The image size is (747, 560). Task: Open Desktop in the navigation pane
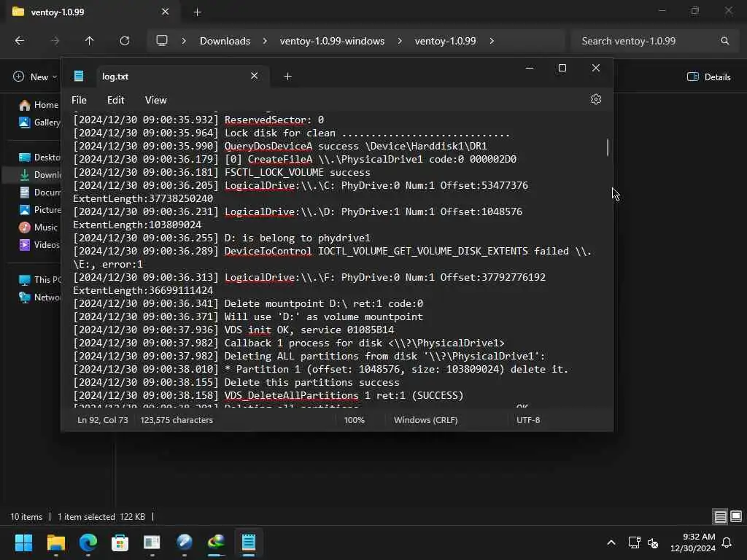click(x=39, y=157)
